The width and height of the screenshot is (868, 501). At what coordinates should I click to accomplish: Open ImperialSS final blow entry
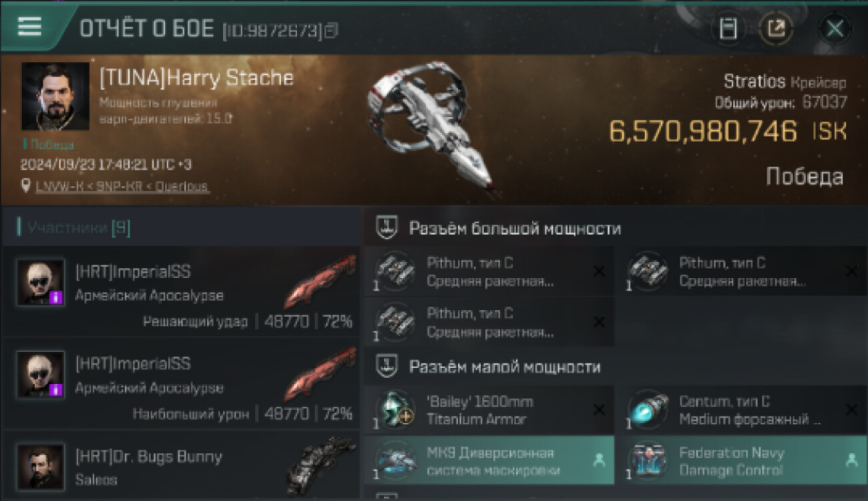[180, 292]
